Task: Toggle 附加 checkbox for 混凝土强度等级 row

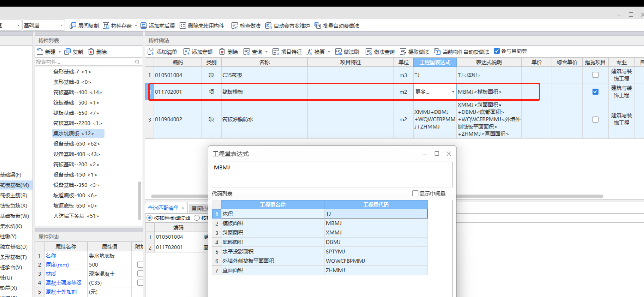Action: coord(140,282)
